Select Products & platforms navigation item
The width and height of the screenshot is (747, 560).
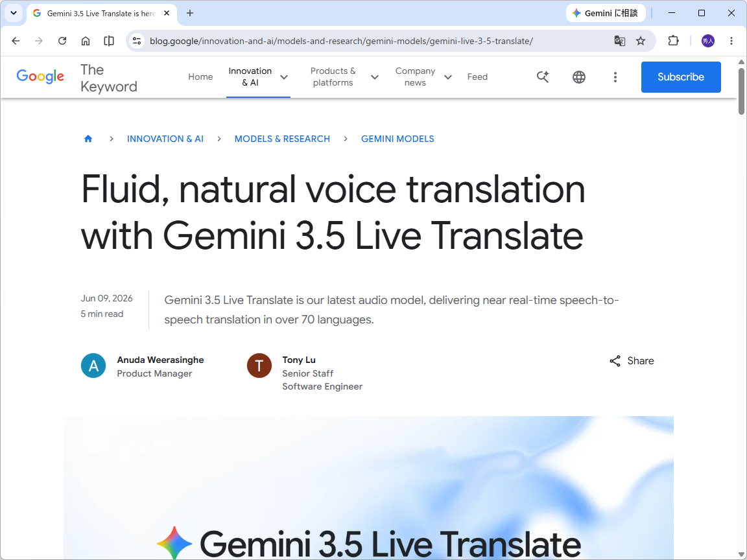pyautogui.click(x=333, y=76)
